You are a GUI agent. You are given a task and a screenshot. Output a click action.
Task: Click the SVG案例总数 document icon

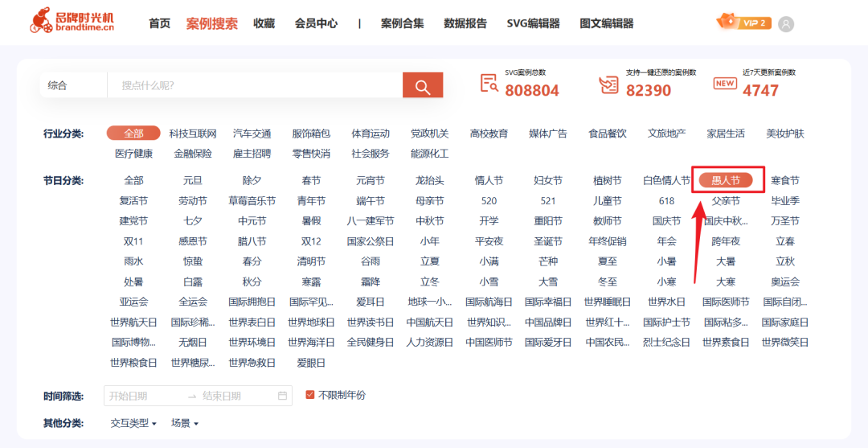[489, 83]
